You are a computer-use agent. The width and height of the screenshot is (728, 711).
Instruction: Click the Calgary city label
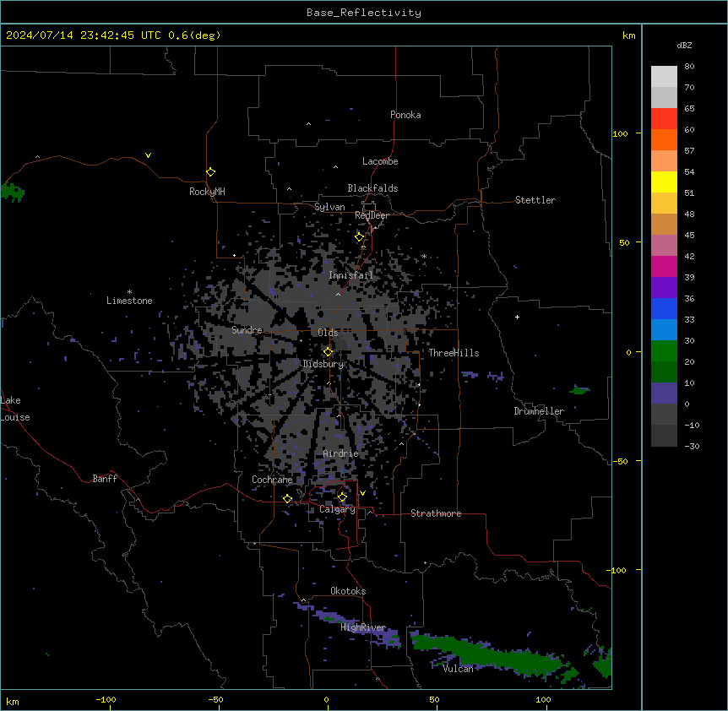[337, 509]
